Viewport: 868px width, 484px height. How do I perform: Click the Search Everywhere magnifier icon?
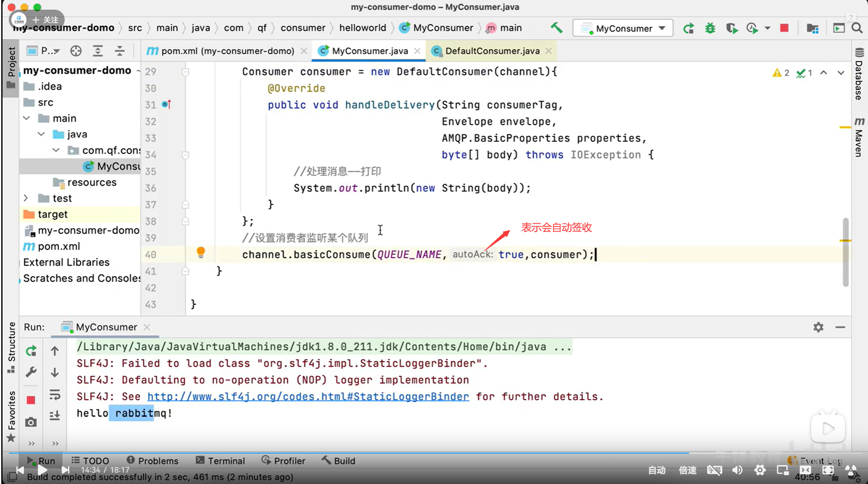pyautogui.click(x=857, y=28)
